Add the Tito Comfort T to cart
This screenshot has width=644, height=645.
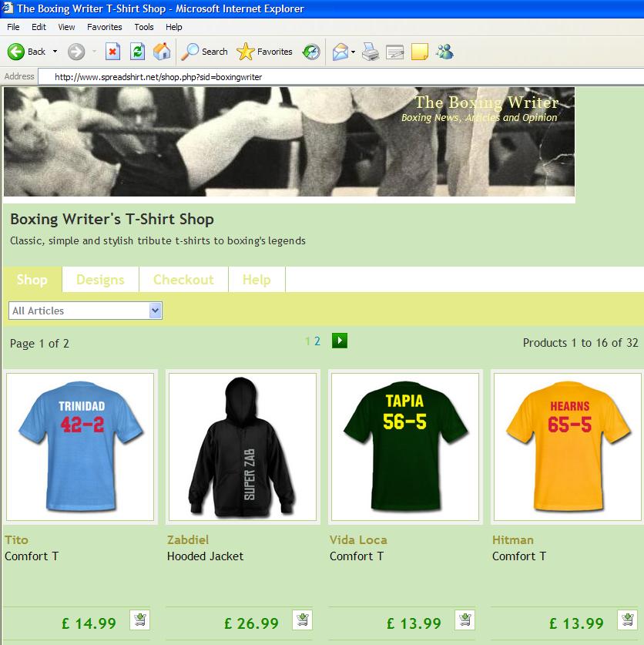pyautogui.click(x=139, y=620)
